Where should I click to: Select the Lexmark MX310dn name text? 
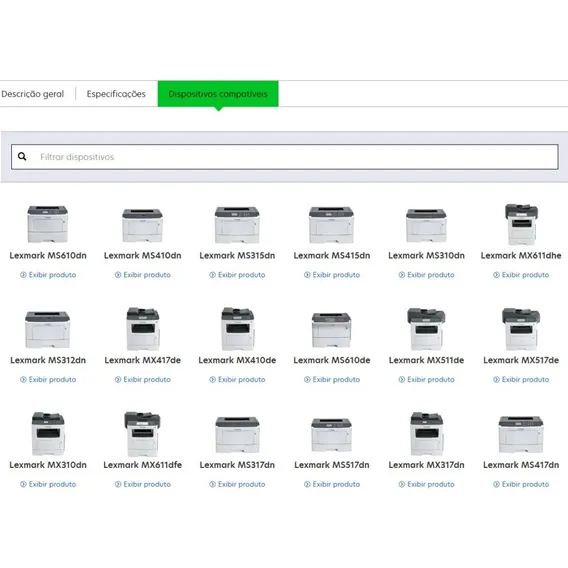click(48, 465)
